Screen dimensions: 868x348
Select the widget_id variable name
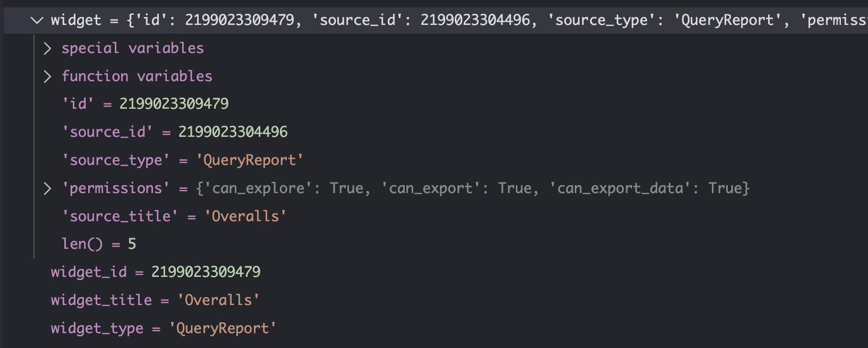click(x=89, y=272)
